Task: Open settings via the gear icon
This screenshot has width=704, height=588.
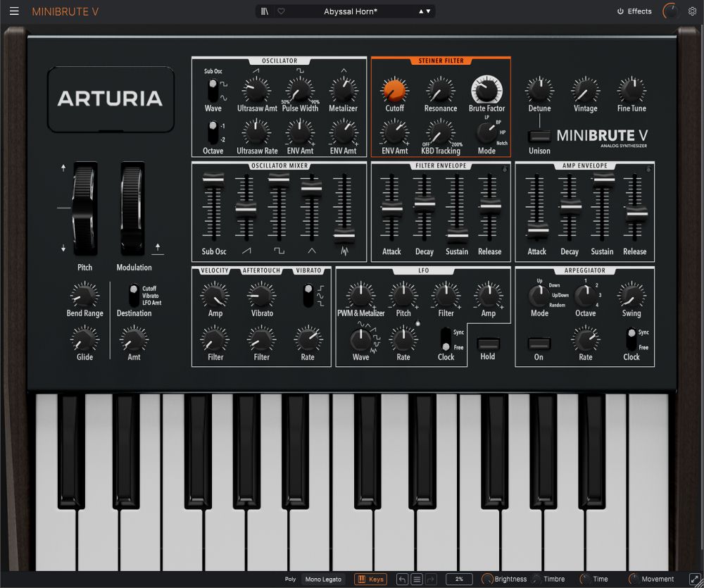Action: (692, 11)
